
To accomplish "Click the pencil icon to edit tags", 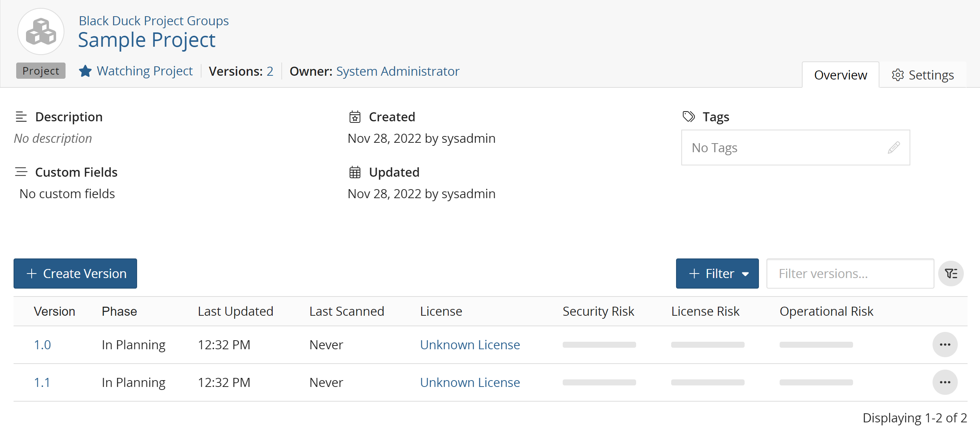I will click(893, 148).
